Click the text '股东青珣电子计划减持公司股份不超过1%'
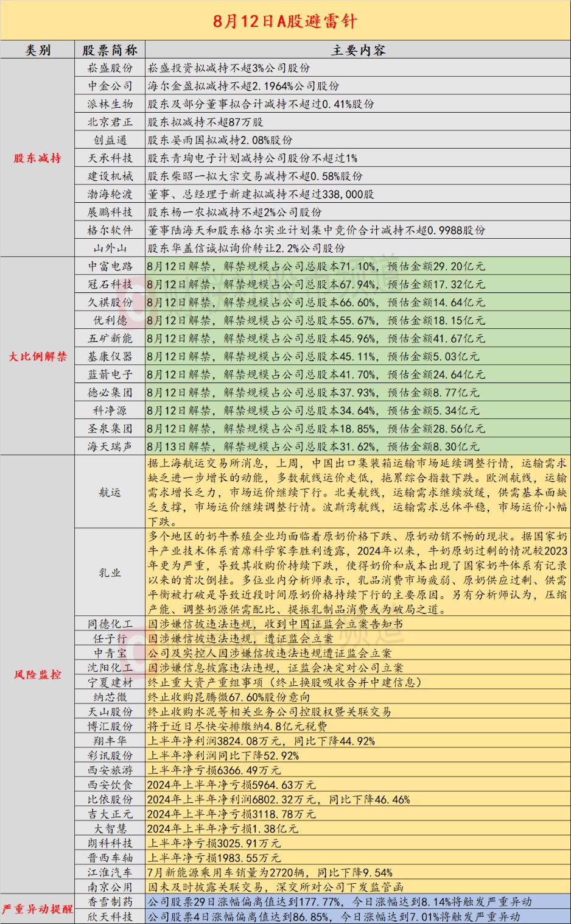The image size is (571, 924). pos(253,158)
